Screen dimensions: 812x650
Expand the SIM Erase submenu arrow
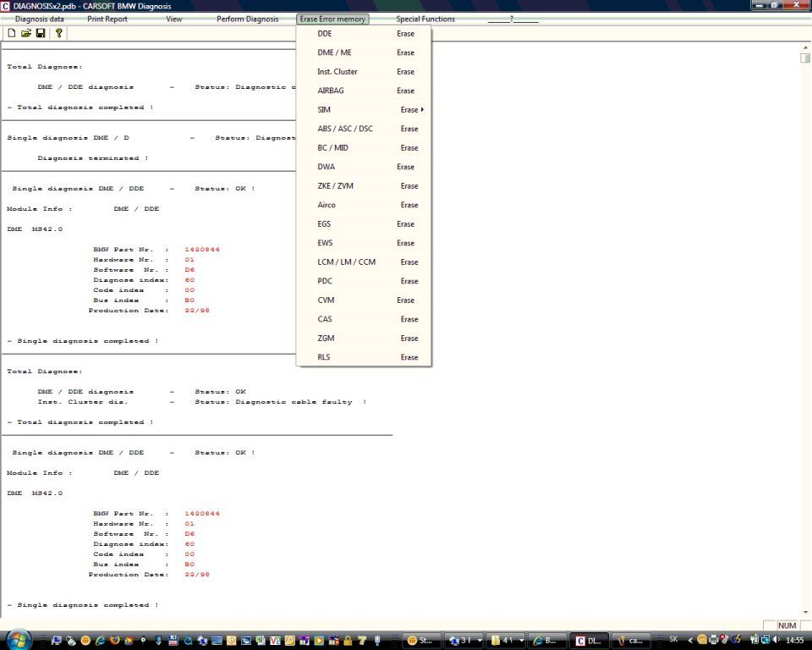pyautogui.click(x=423, y=110)
